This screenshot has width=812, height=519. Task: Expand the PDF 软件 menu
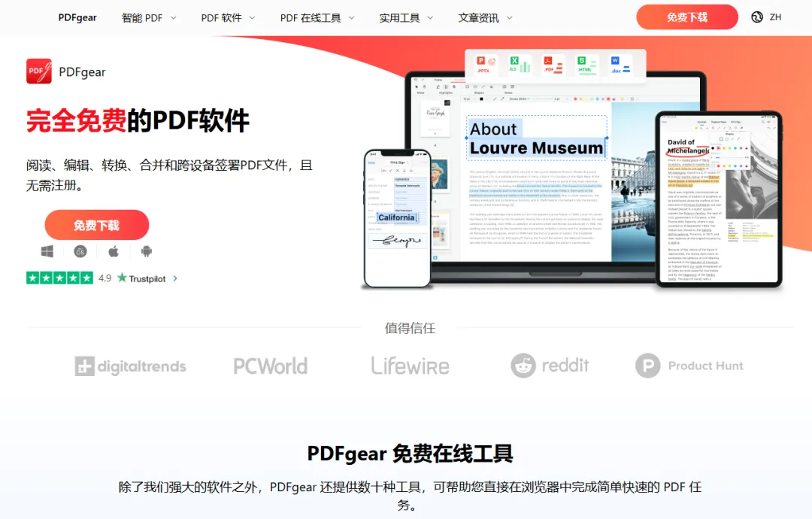228,17
